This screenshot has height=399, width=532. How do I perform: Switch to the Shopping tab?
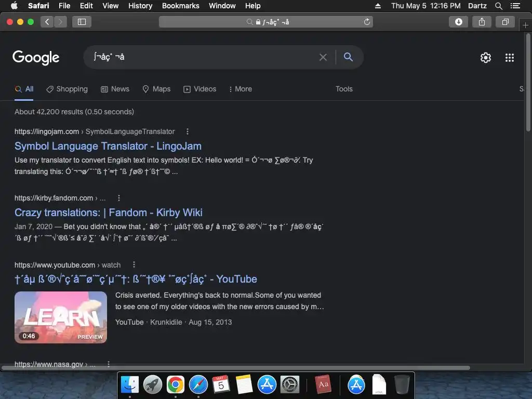tap(67, 89)
